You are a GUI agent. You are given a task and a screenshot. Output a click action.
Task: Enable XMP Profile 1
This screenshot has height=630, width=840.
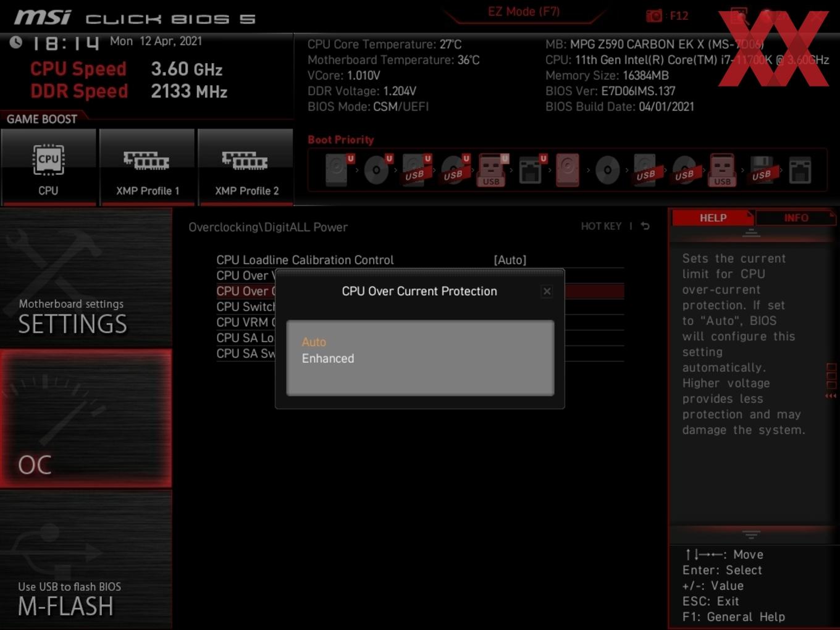[147, 166]
